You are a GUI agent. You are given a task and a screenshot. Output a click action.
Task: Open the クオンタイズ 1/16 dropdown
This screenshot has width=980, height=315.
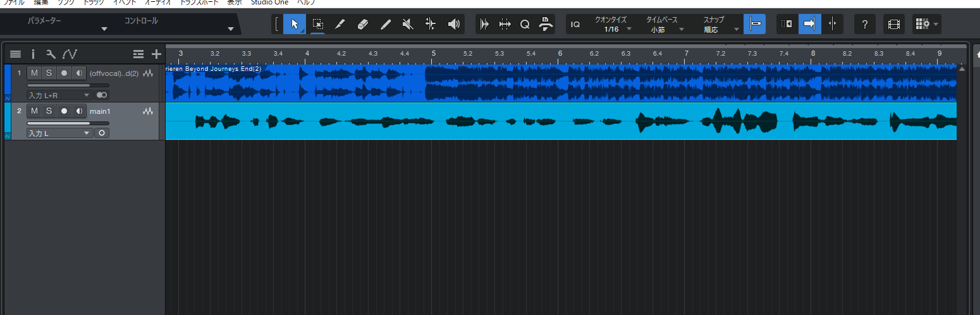(x=612, y=29)
